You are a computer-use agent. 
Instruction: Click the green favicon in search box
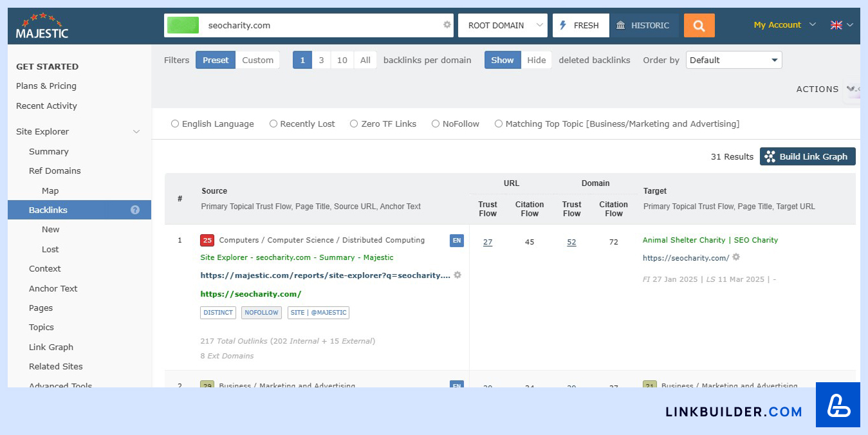click(183, 26)
